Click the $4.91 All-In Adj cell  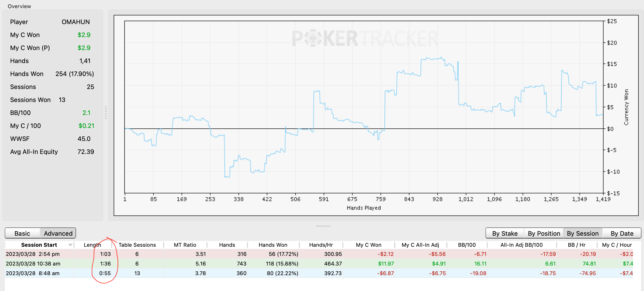439,263
